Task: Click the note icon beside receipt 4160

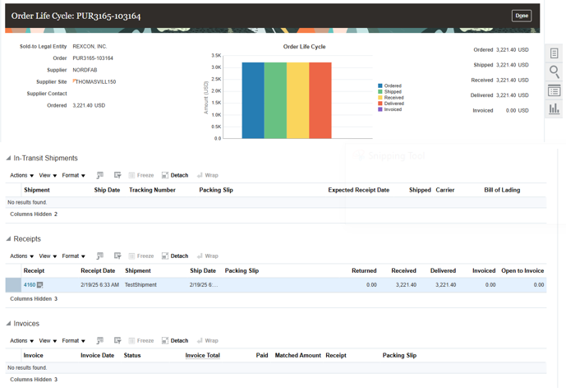Action: click(40, 285)
